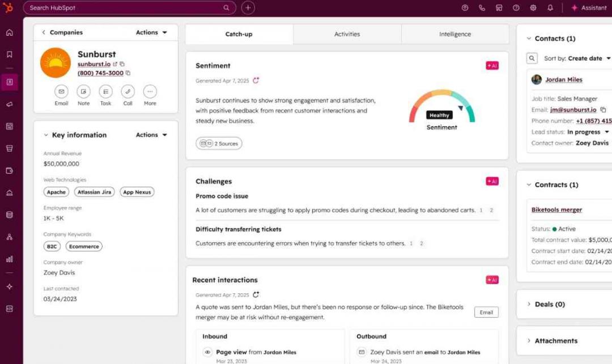
Task: Open the calling phone icon in top bar
Action: click(x=482, y=8)
